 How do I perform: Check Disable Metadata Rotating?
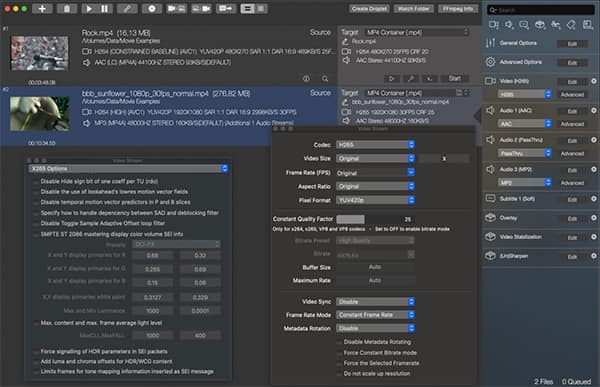pyautogui.click(x=339, y=342)
